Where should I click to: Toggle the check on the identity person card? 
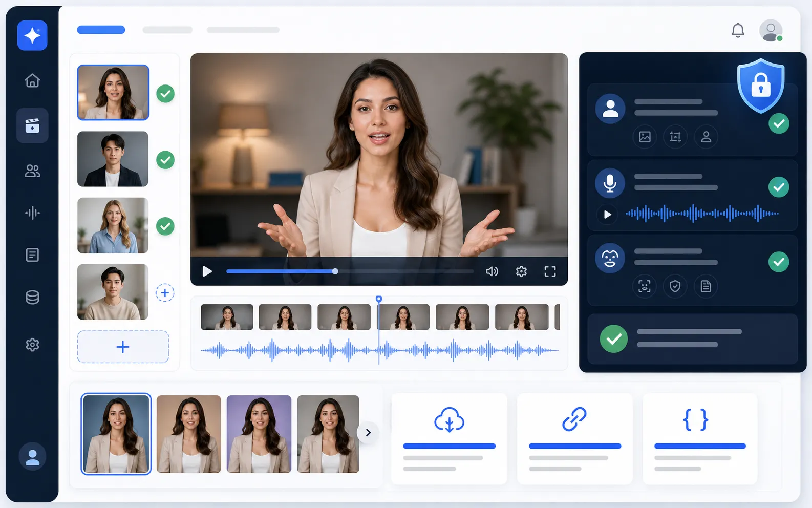(x=779, y=123)
